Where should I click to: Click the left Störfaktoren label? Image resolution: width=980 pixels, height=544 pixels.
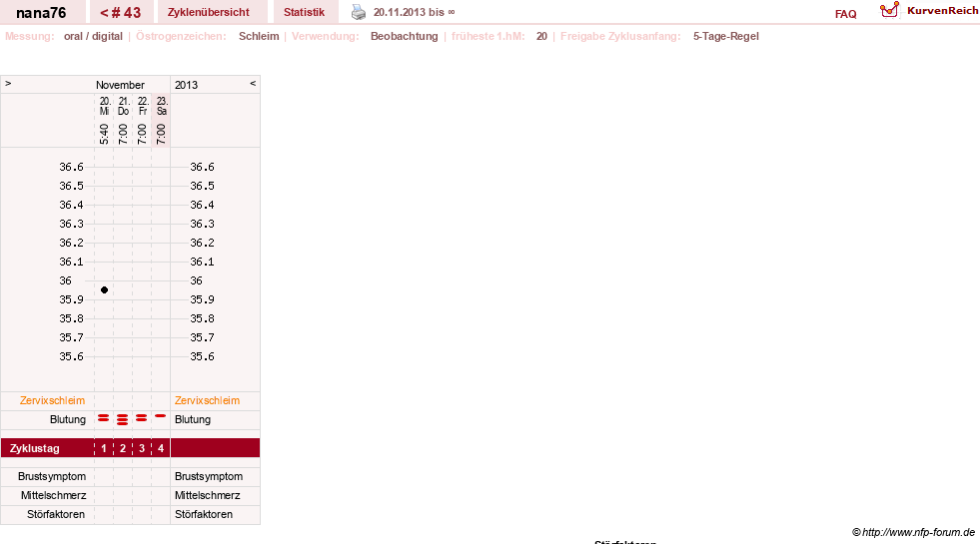tap(56, 514)
